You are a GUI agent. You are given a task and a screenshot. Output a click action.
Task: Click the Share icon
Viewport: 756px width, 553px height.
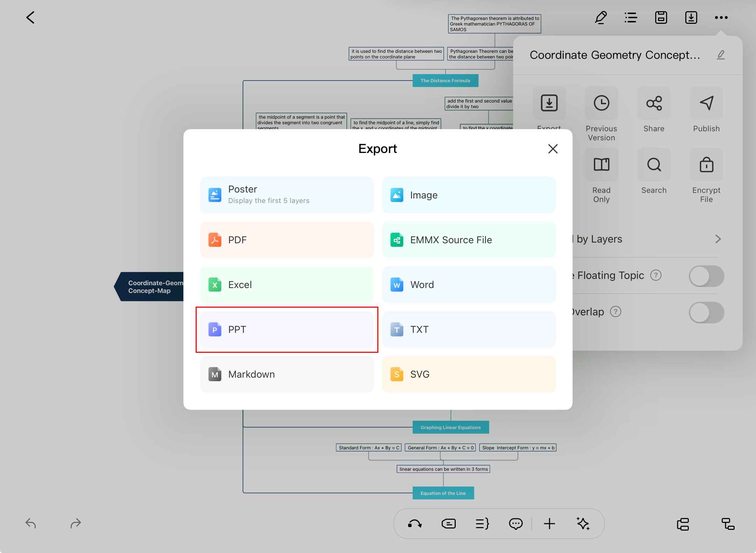[x=654, y=103]
